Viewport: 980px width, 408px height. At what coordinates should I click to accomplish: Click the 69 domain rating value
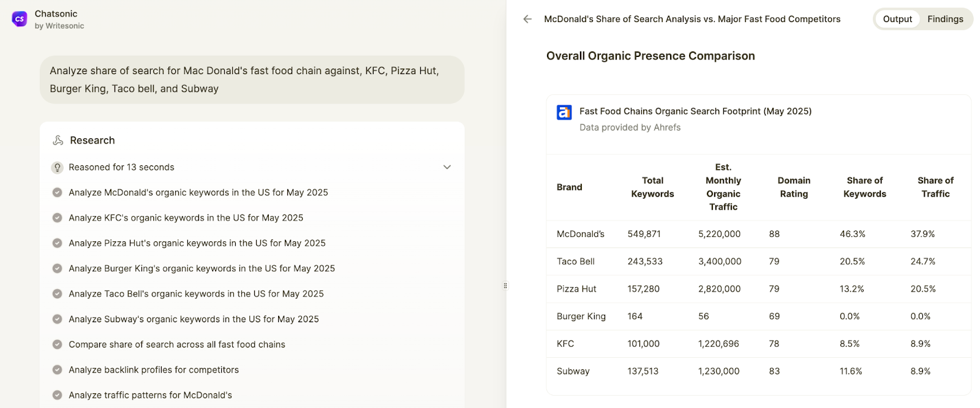click(775, 316)
